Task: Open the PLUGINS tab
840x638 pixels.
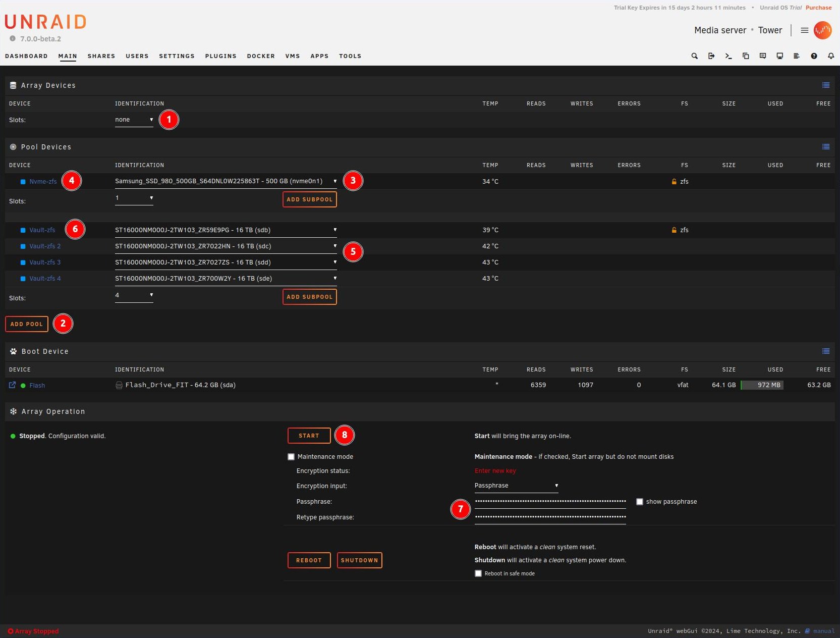Action: 221,56
